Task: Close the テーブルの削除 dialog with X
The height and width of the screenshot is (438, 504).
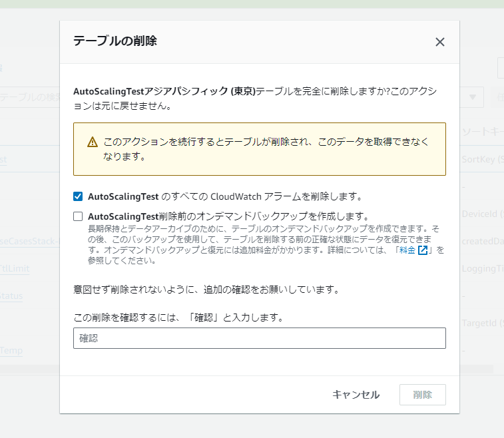Action: pos(439,42)
